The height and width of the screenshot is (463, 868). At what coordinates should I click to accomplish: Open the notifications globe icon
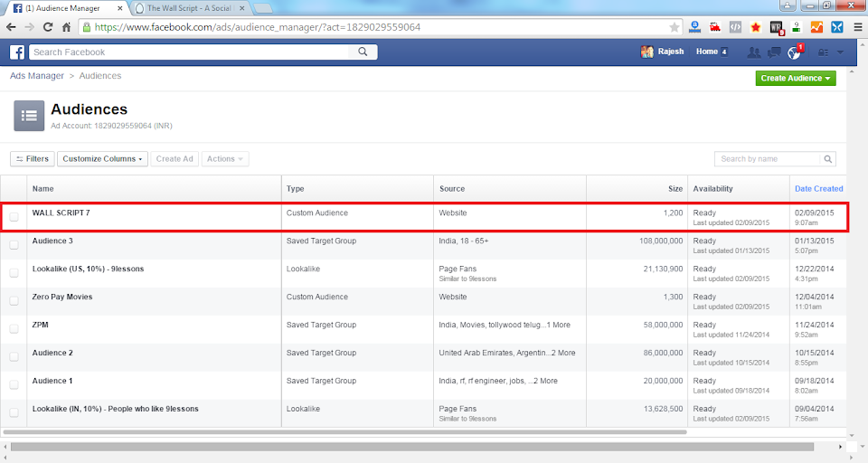tap(795, 52)
